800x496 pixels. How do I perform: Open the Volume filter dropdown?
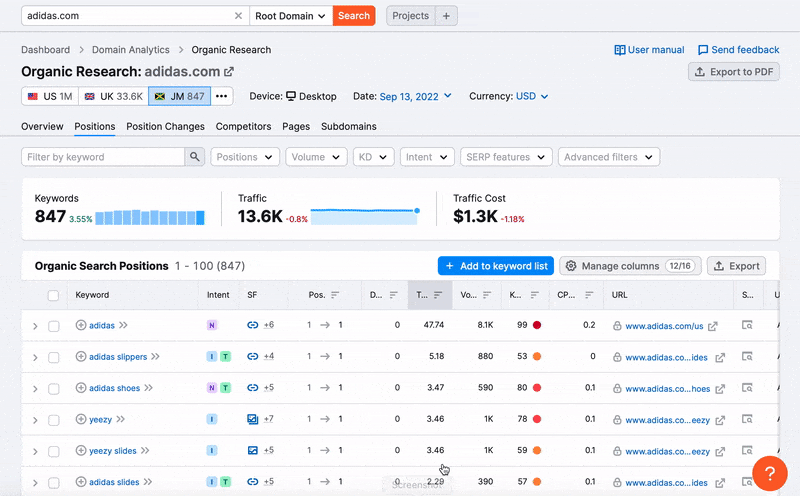pyautogui.click(x=316, y=157)
